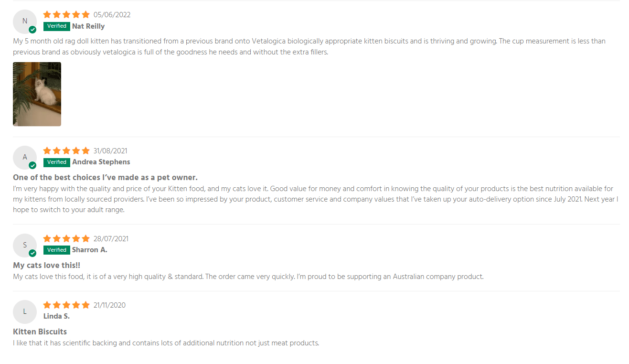Image resolution: width=629 pixels, height=364 pixels.
Task: Click the reviewer name Andrea Stephens
Action: coord(101,162)
